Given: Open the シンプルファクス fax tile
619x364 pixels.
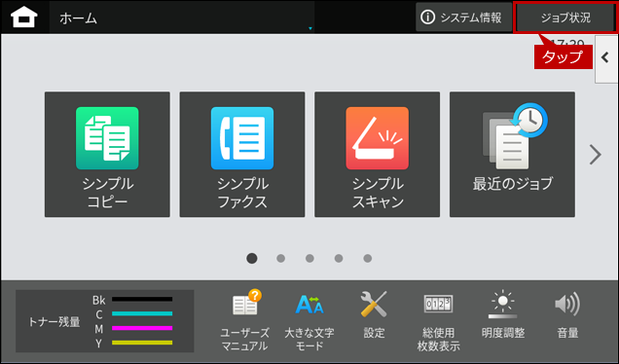Looking at the screenshot, I should pyautogui.click(x=242, y=155).
